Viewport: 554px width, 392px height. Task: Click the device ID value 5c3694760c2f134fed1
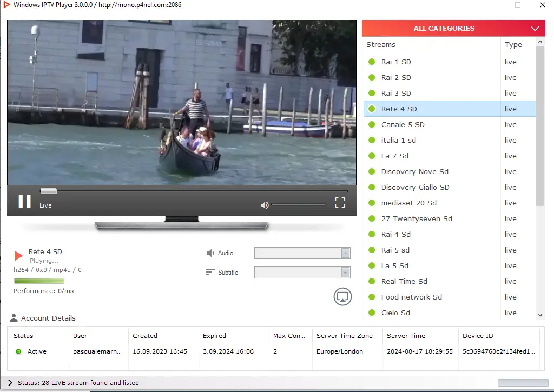[x=498, y=351]
